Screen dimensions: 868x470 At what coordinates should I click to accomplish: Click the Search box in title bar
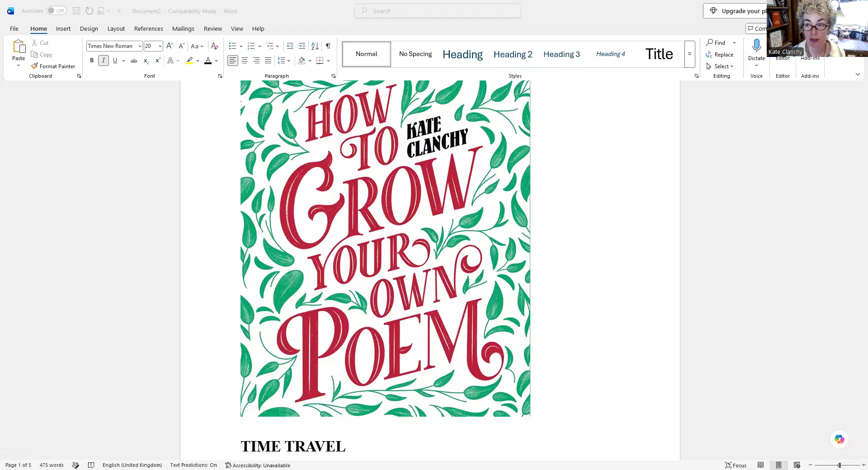click(438, 11)
